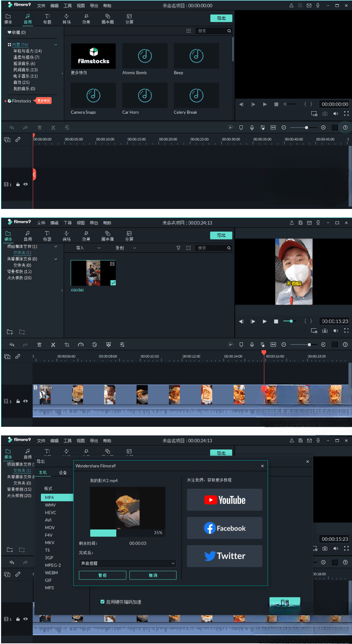Screen dimensions: 352x644
Task: Select the Atomic Bomb audio thumbnail
Action: (145, 56)
